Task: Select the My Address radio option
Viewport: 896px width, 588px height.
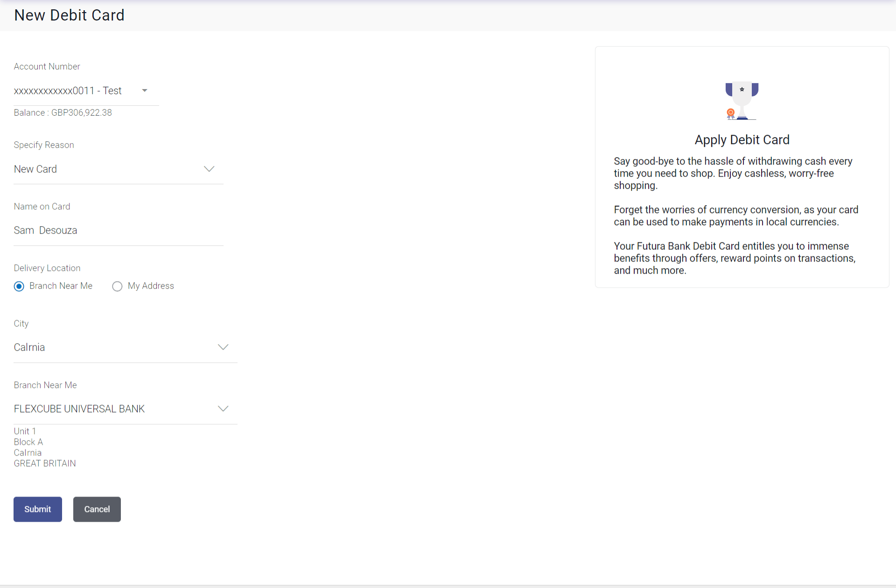Action: point(117,286)
